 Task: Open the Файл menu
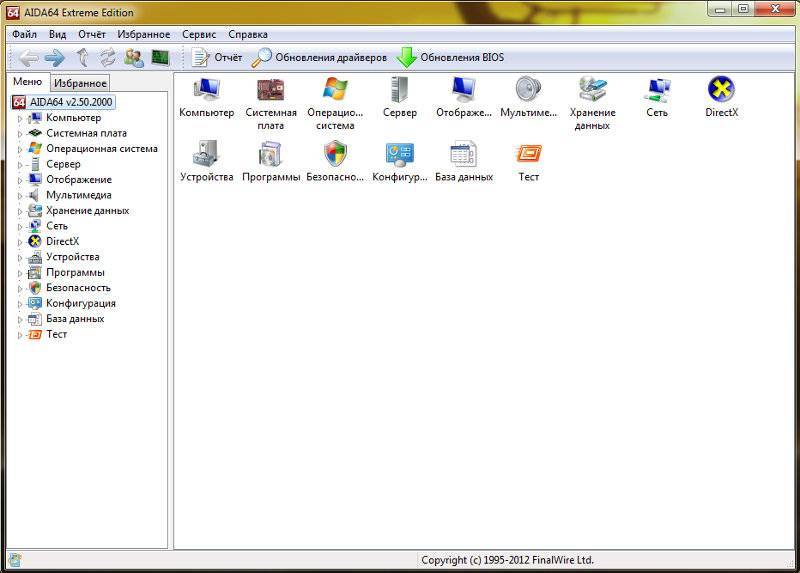coord(24,34)
